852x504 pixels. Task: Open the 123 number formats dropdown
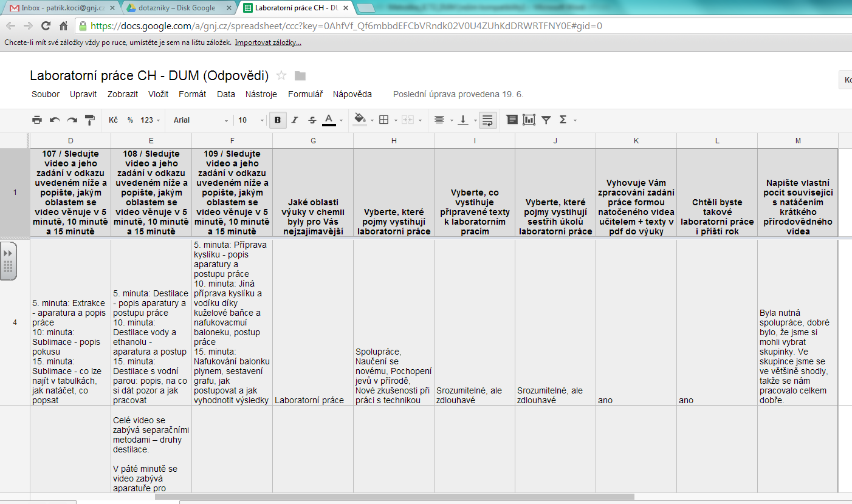pos(149,120)
